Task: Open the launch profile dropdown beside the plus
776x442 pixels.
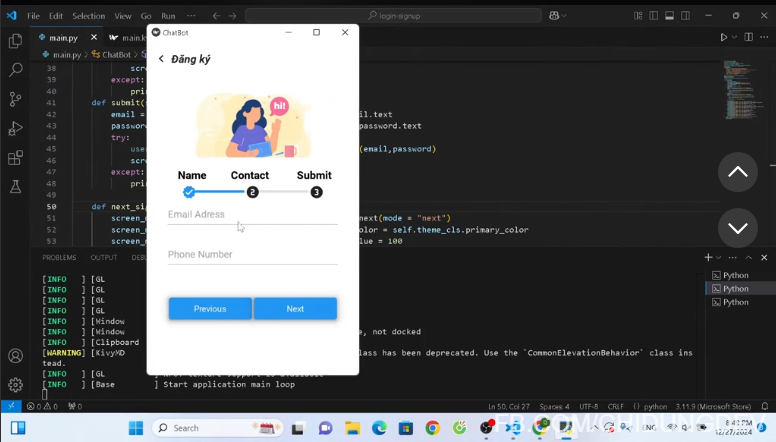Action: (x=719, y=257)
